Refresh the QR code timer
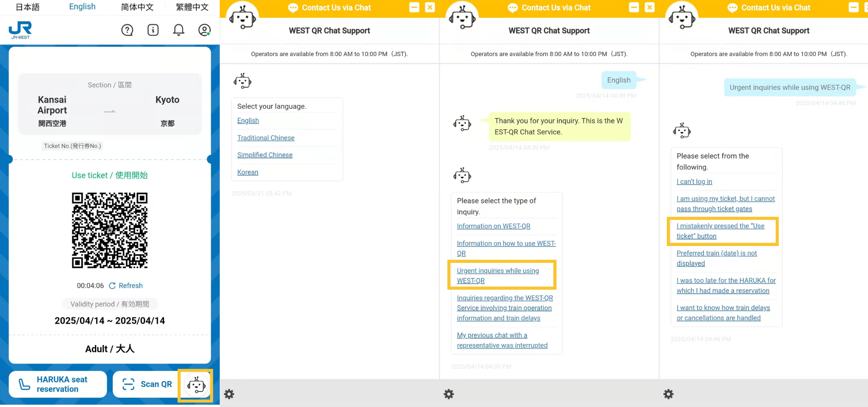 pyautogui.click(x=126, y=286)
